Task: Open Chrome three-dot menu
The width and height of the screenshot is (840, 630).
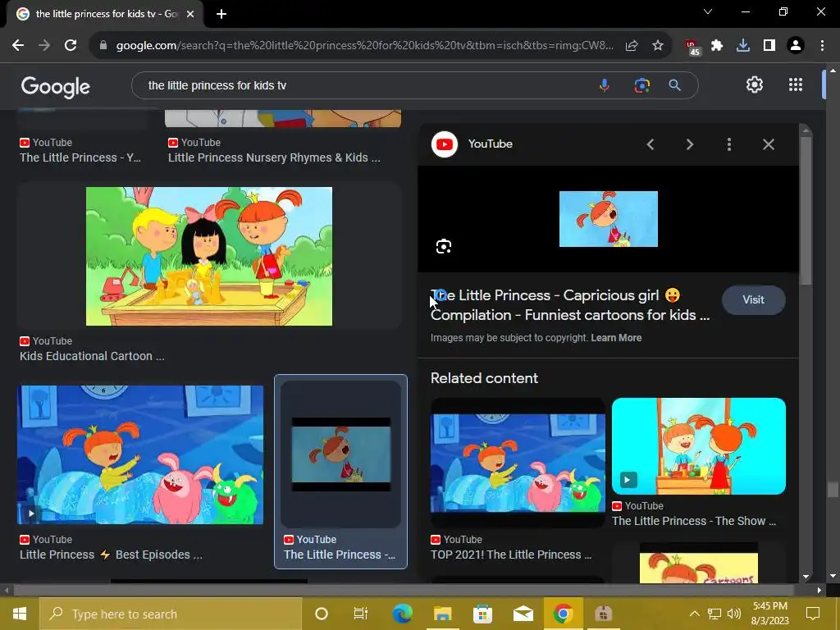Action: tap(822, 46)
